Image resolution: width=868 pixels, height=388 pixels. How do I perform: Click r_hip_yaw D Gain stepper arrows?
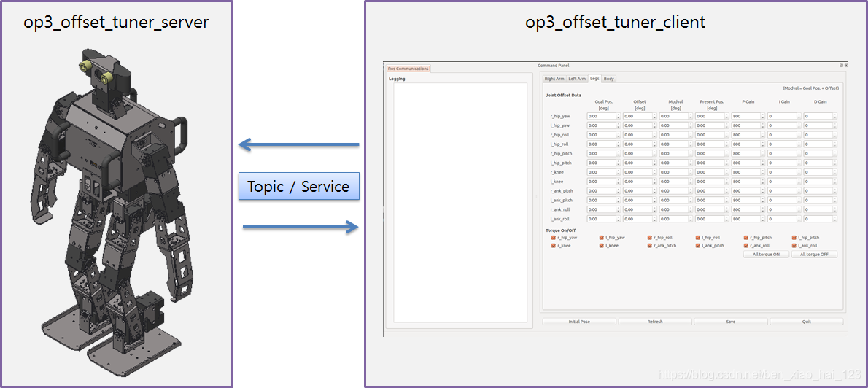pos(836,116)
